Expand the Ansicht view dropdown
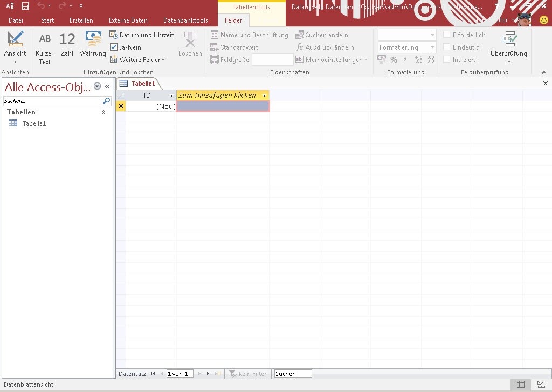The image size is (552, 392). (x=15, y=61)
